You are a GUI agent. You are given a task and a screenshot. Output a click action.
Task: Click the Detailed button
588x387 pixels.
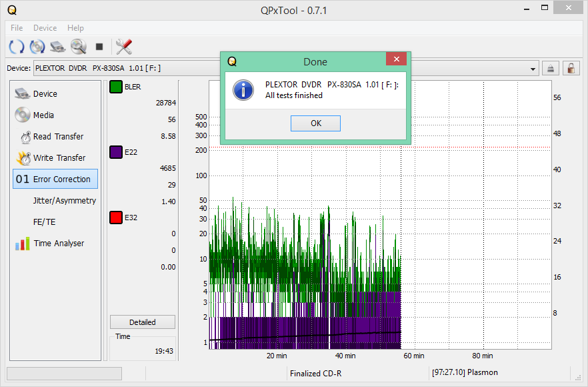(x=143, y=322)
